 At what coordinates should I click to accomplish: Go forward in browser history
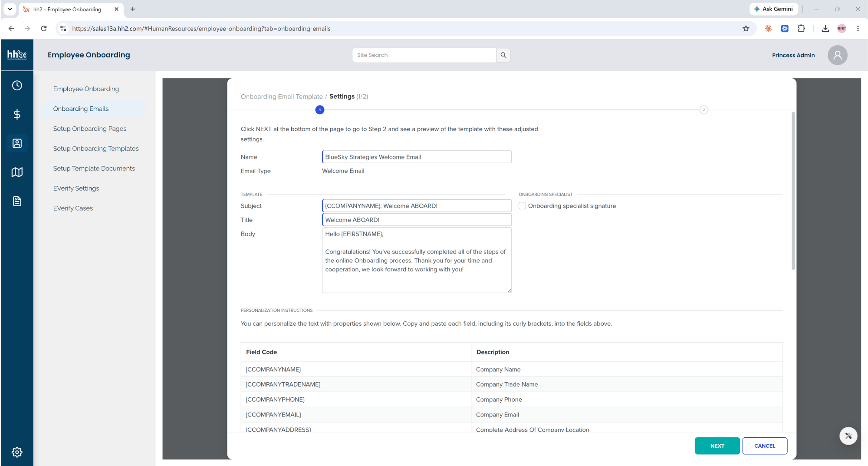pyautogui.click(x=27, y=29)
